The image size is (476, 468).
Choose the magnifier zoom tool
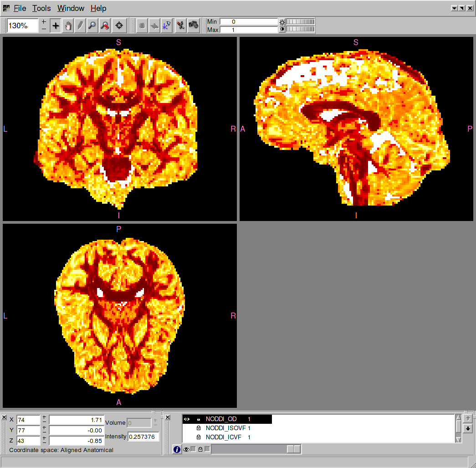pos(92,26)
